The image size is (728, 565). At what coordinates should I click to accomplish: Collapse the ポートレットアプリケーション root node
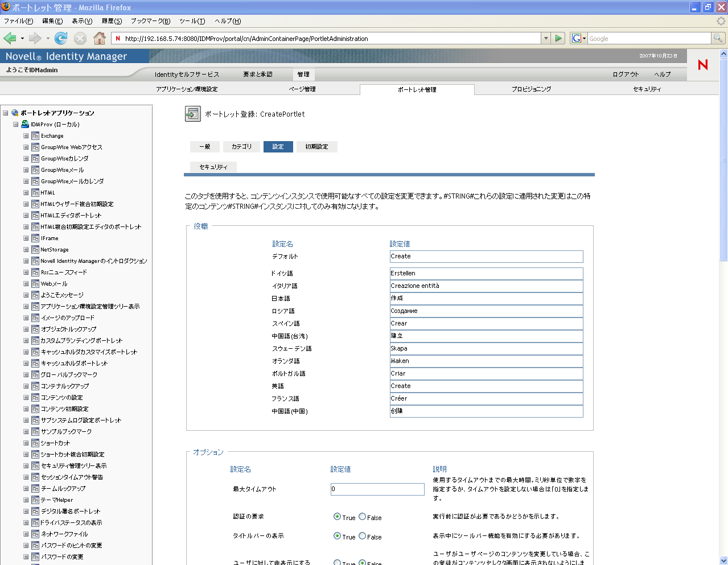[x=5, y=113]
